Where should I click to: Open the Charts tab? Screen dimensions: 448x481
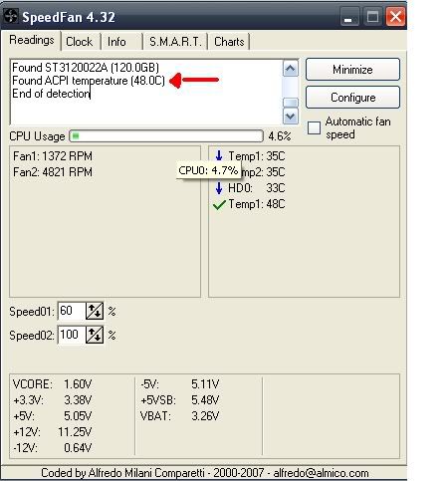pyautogui.click(x=229, y=42)
